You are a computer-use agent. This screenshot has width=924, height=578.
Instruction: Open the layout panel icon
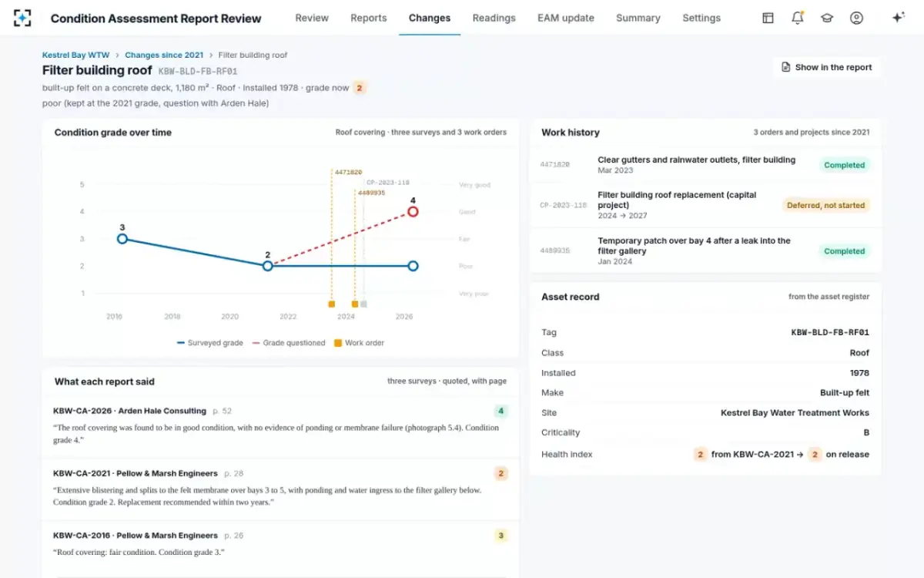click(x=768, y=18)
